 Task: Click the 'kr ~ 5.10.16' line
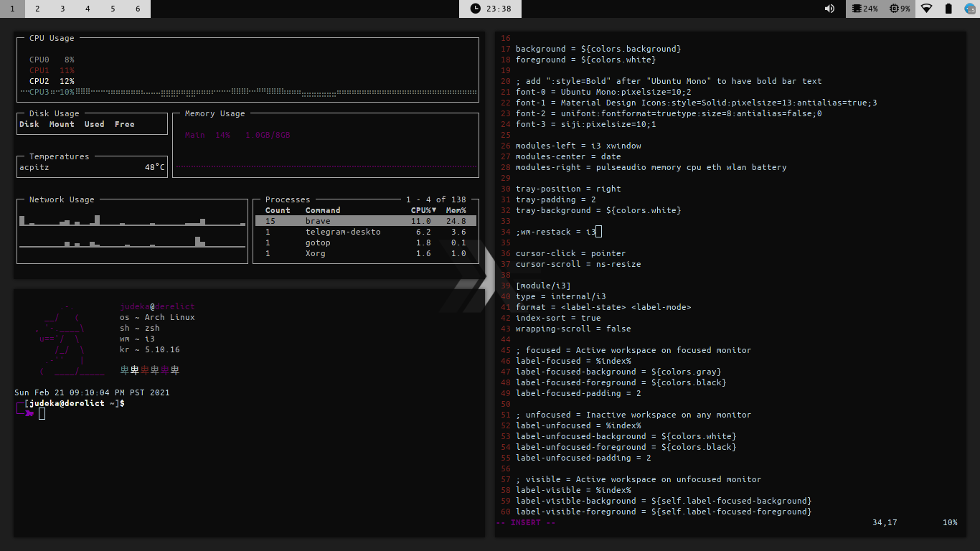tap(150, 349)
